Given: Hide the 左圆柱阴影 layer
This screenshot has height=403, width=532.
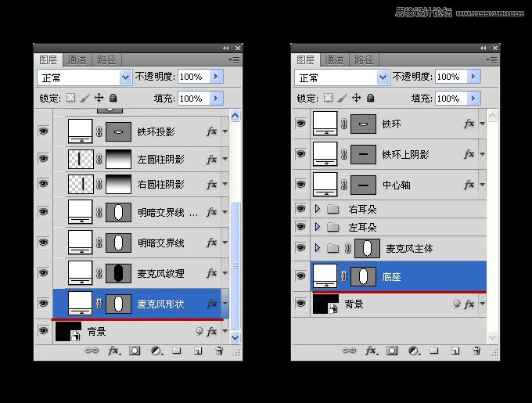Looking at the screenshot, I should tap(43, 158).
